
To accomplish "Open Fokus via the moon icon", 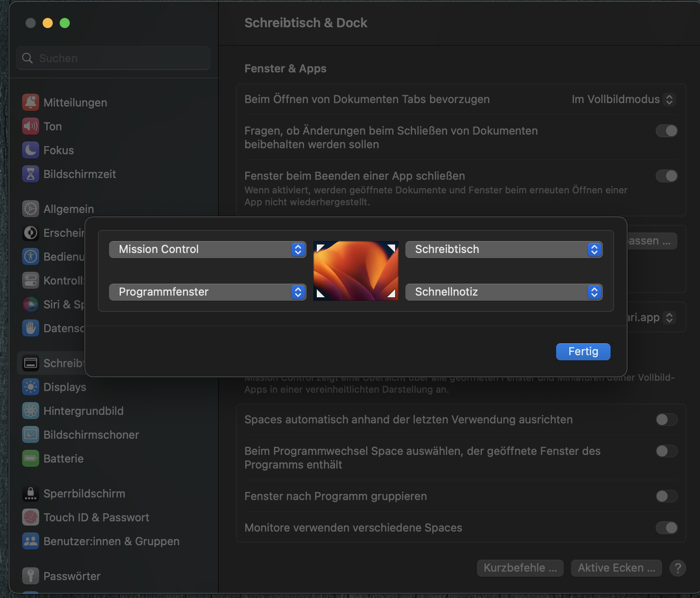I will point(30,150).
